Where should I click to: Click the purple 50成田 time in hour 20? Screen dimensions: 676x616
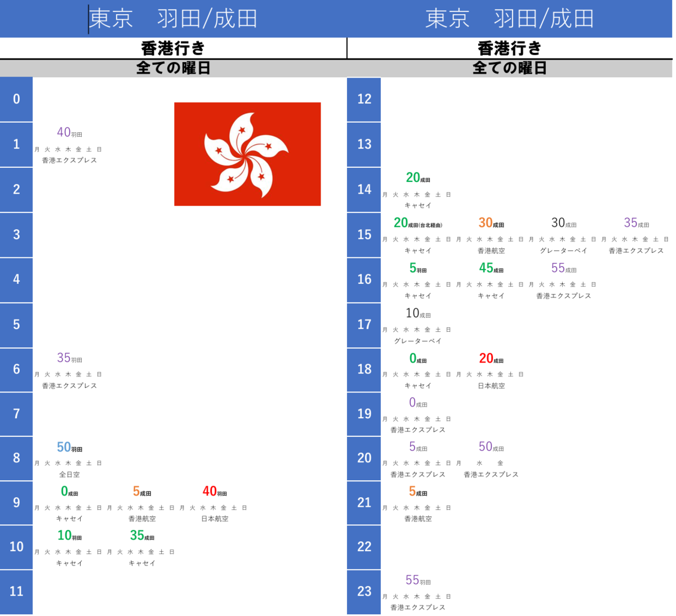click(x=491, y=447)
